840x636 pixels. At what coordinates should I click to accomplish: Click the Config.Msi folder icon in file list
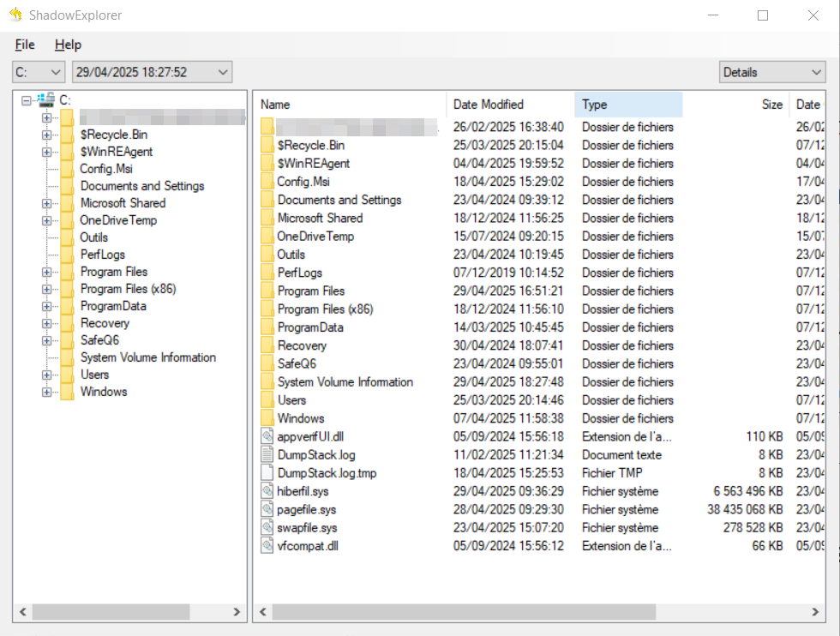click(267, 181)
